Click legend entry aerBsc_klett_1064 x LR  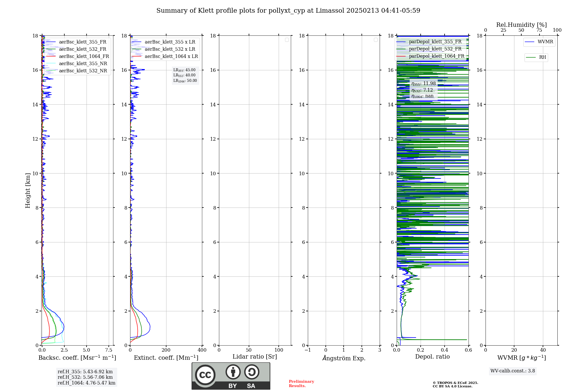[x=171, y=56]
